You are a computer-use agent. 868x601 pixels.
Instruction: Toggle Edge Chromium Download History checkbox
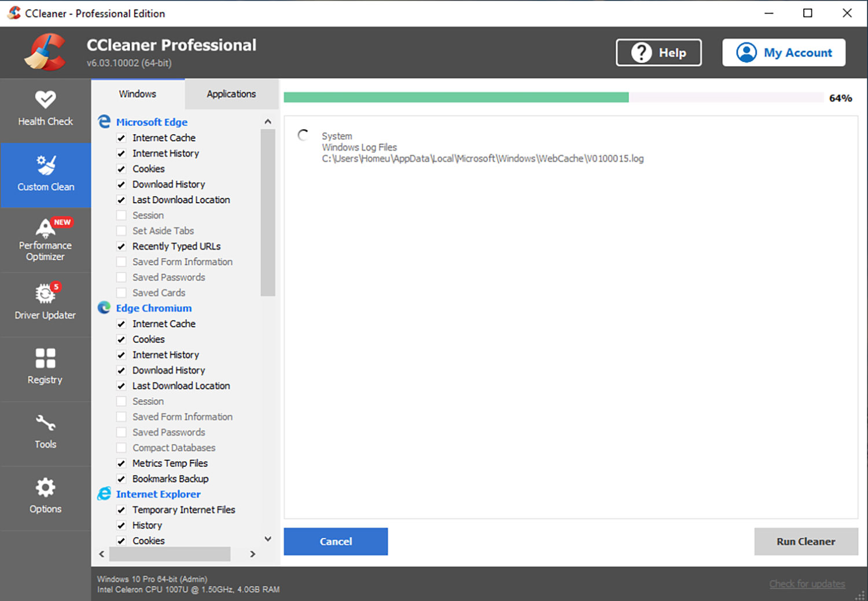pos(122,371)
